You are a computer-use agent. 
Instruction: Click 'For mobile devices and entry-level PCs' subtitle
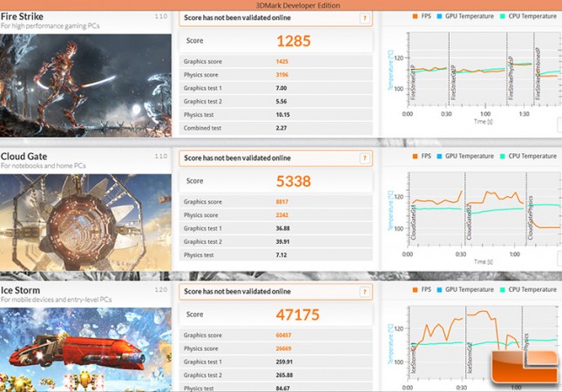(57, 300)
